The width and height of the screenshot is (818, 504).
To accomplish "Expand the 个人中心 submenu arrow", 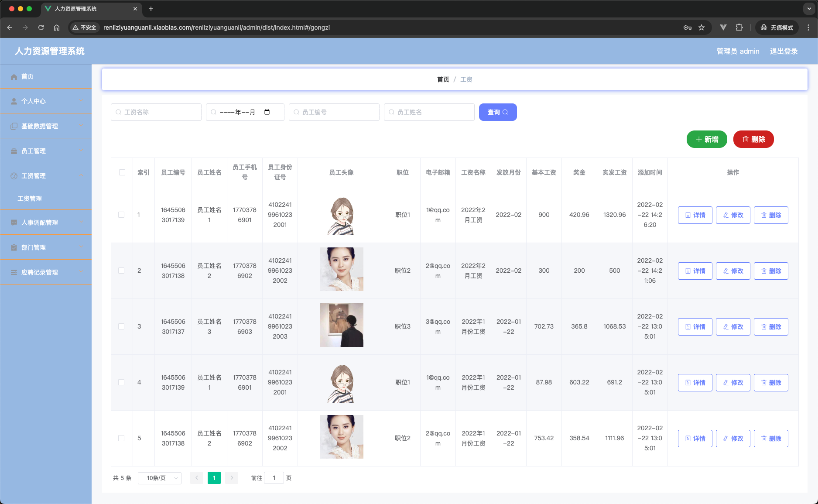I will pyautogui.click(x=81, y=101).
